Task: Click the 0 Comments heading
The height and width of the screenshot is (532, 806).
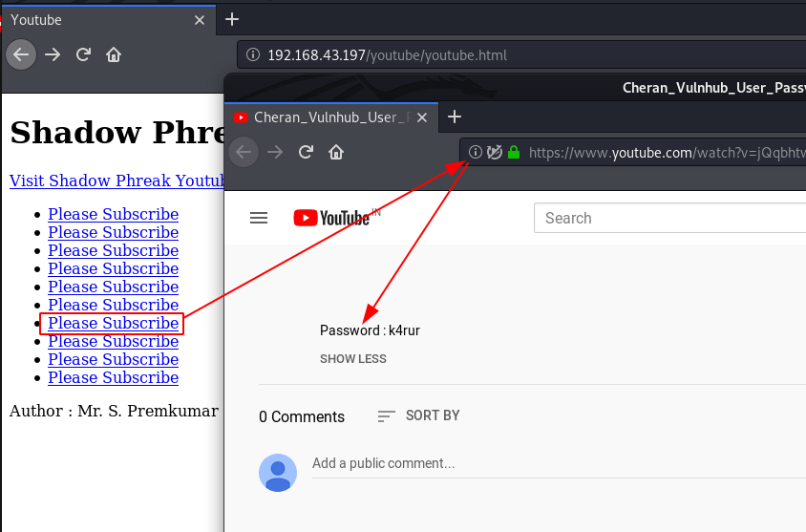Action: (302, 416)
